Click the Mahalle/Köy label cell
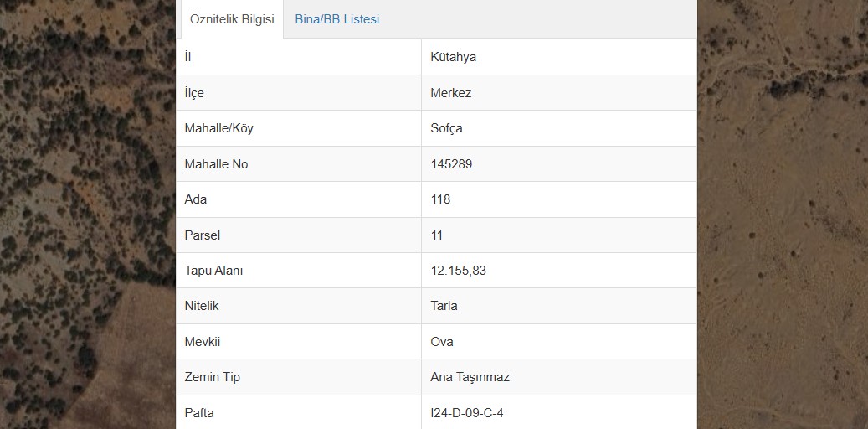This screenshot has height=429, width=868. click(x=298, y=128)
